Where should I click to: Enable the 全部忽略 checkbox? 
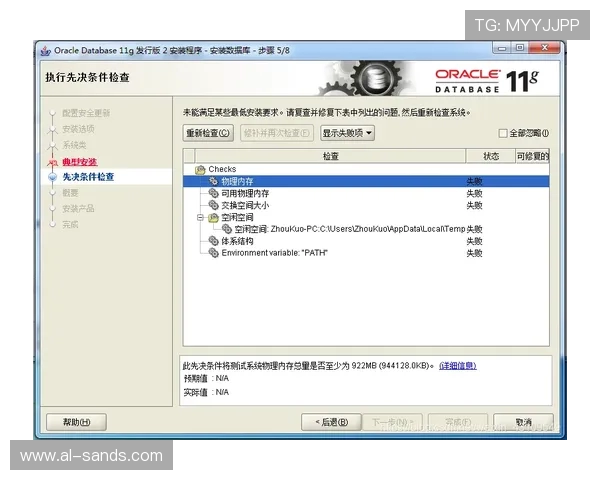click(503, 133)
